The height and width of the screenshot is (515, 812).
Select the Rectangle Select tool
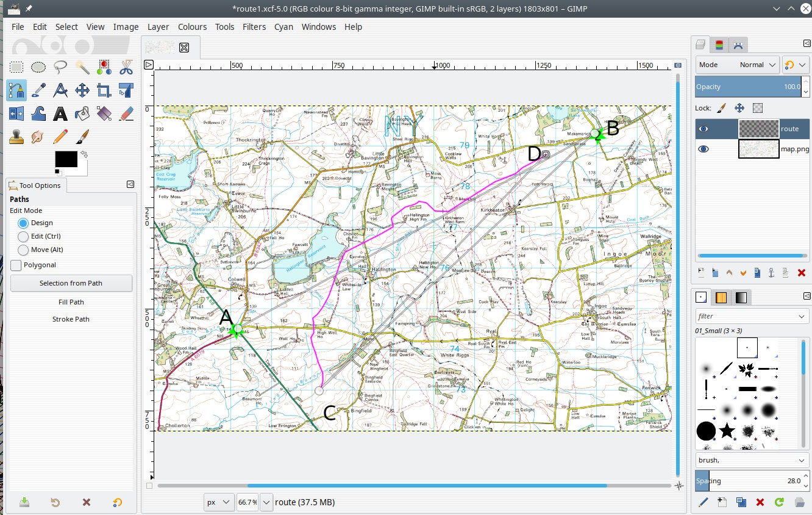(x=16, y=67)
